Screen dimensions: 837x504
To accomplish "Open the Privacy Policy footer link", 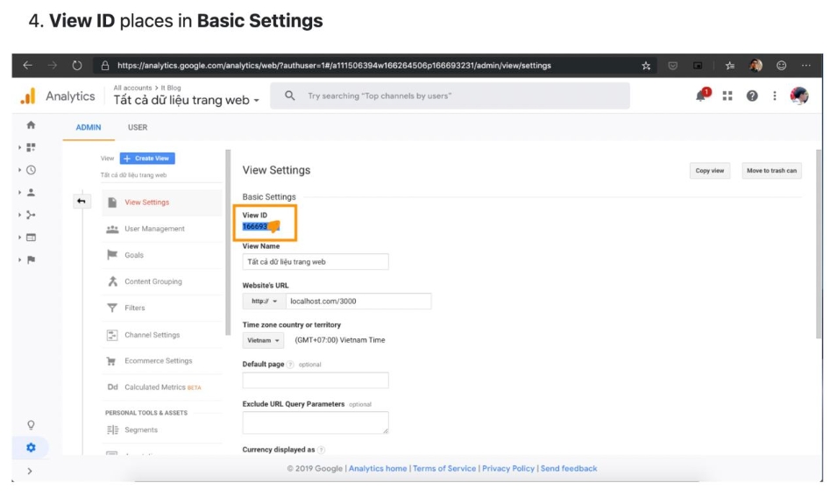I will coord(508,469).
